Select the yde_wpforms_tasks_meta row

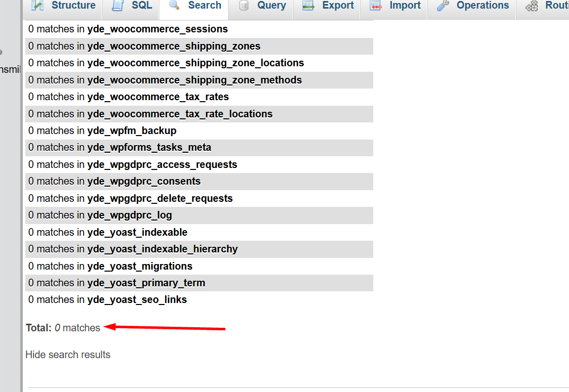pos(199,147)
